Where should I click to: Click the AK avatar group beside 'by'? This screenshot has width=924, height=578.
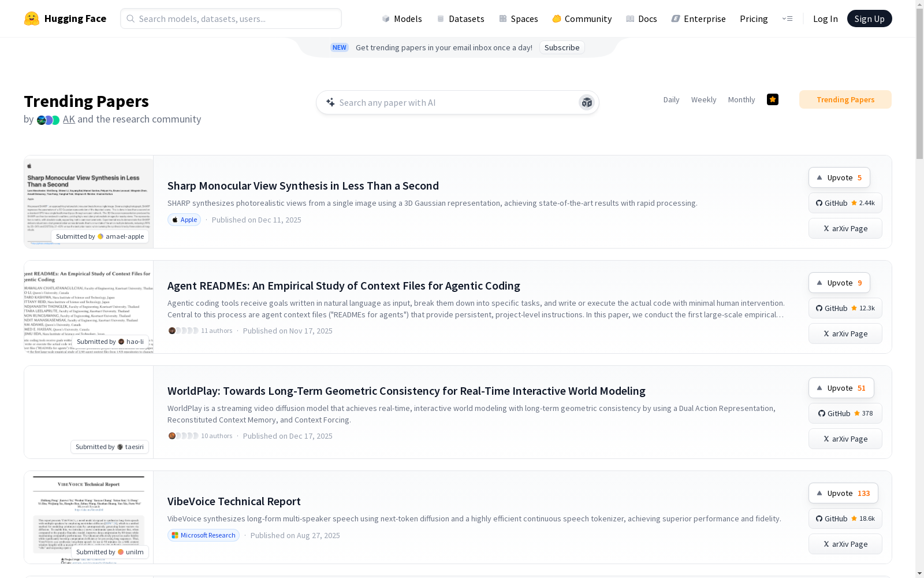pos(48,120)
